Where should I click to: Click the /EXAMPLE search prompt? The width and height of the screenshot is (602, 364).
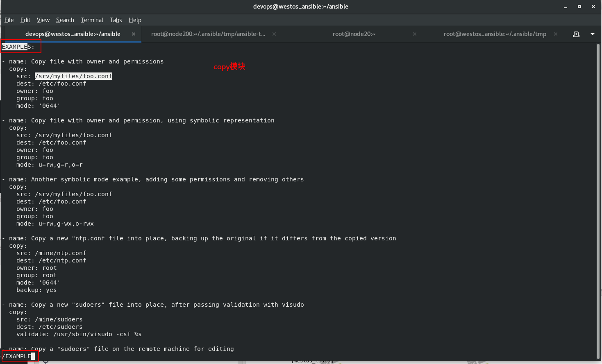(x=18, y=356)
